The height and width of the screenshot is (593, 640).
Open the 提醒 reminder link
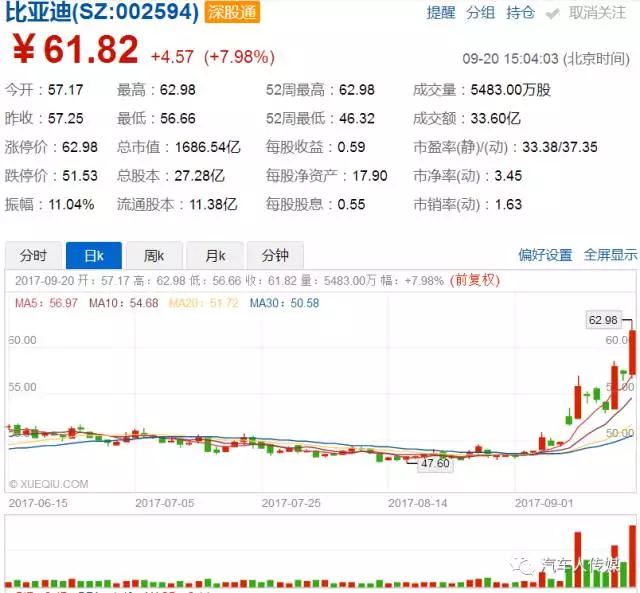coord(441,13)
